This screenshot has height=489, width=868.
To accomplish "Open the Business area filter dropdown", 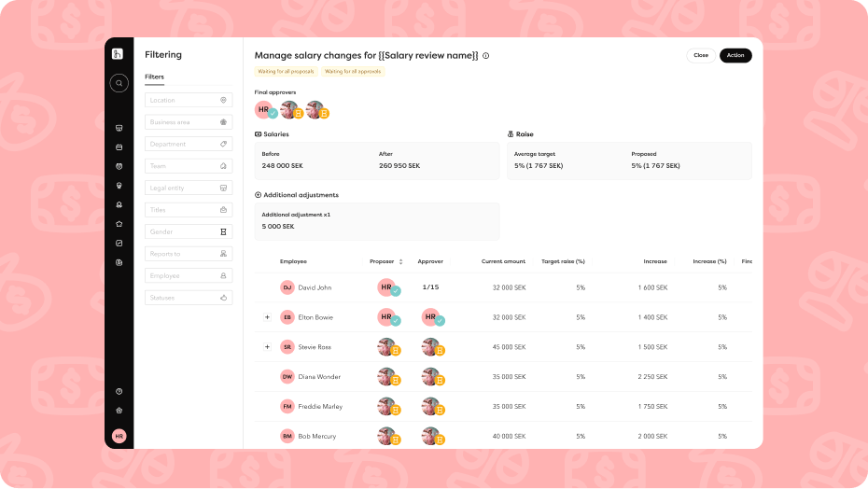I will pos(189,122).
